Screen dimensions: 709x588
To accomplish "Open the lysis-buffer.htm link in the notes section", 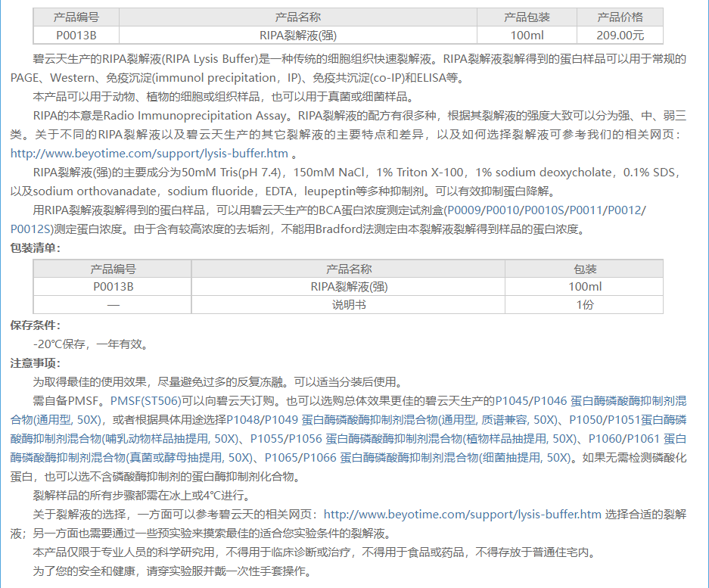I will pos(462,515).
